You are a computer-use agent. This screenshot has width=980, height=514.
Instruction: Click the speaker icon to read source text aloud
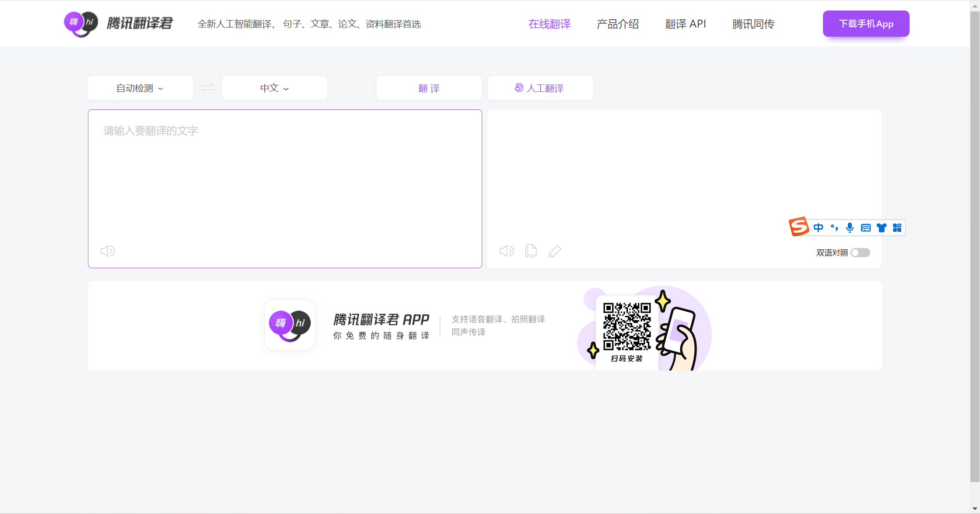tap(108, 251)
